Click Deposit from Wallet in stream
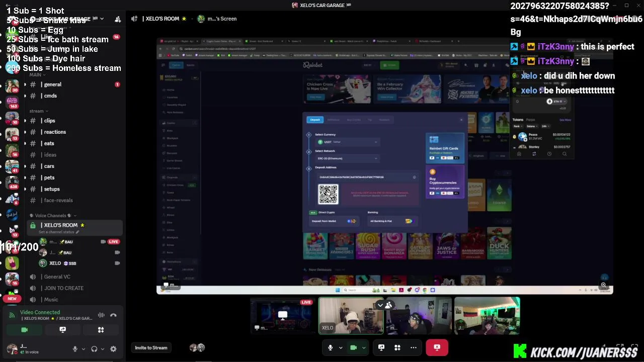Screen dimensions: 644x362 point(334,221)
